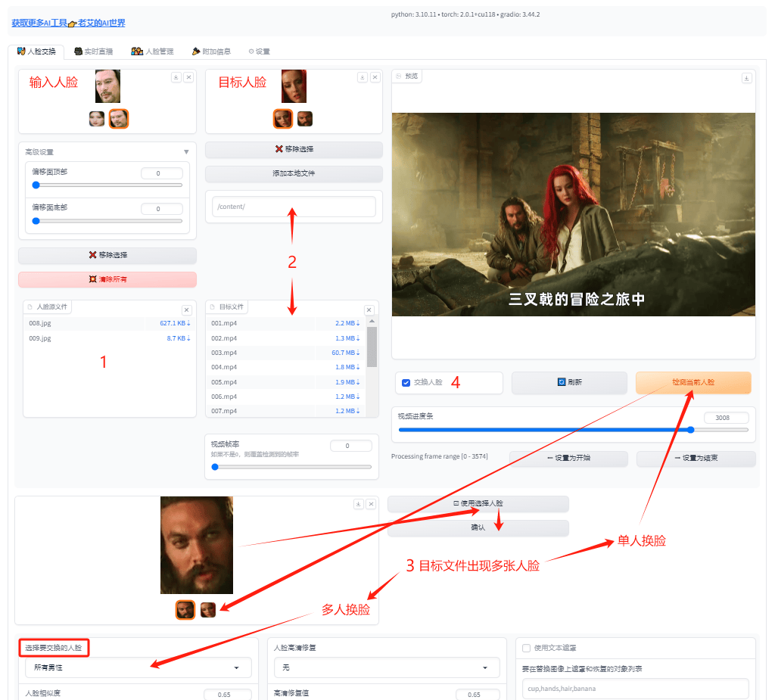This screenshot has height=700, width=775.
Task: Clear the 人脸源文件 file list
Action: click(187, 310)
